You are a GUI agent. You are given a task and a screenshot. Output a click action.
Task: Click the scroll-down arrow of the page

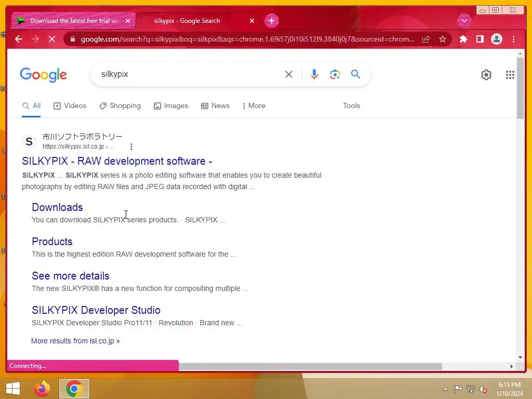click(x=520, y=357)
